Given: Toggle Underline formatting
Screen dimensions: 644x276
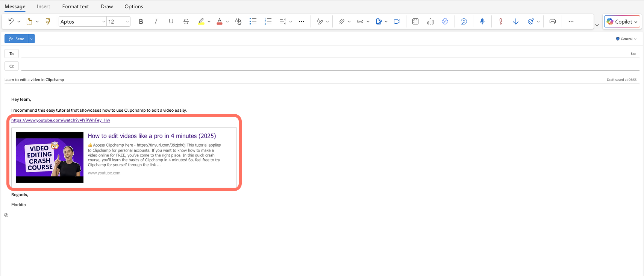Looking at the screenshot, I should tap(171, 21).
